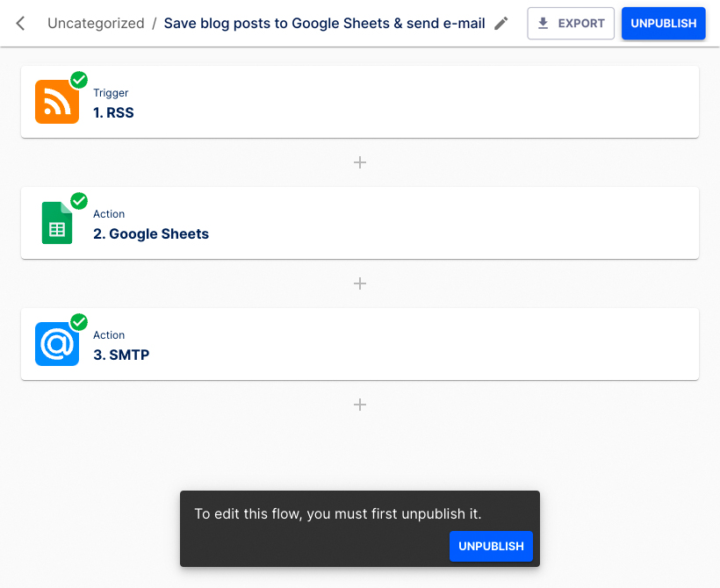Add a new step after the SMTP action
This screenshot has width=720, height=588.
(359, 405)
